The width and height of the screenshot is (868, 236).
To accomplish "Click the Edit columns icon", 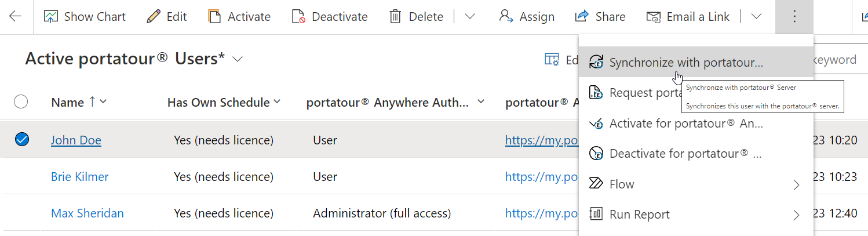I will tap(552, 60).
